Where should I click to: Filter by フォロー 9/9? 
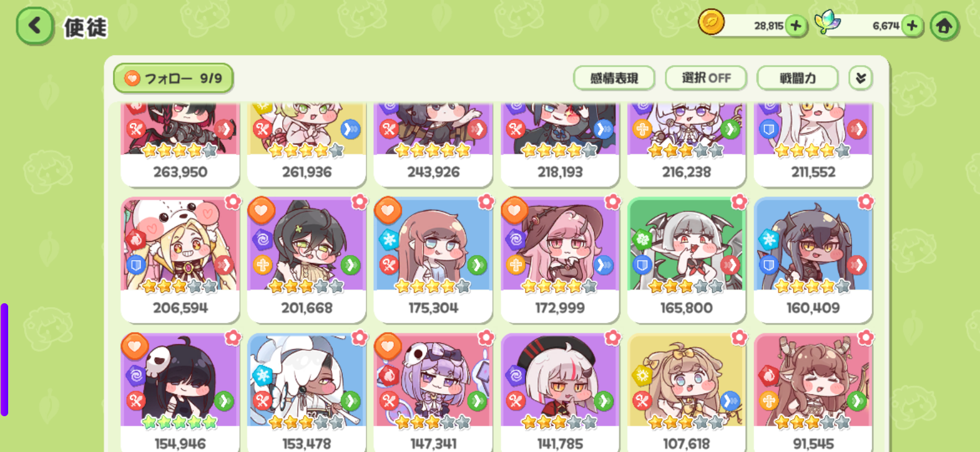[x=173, y=78]
